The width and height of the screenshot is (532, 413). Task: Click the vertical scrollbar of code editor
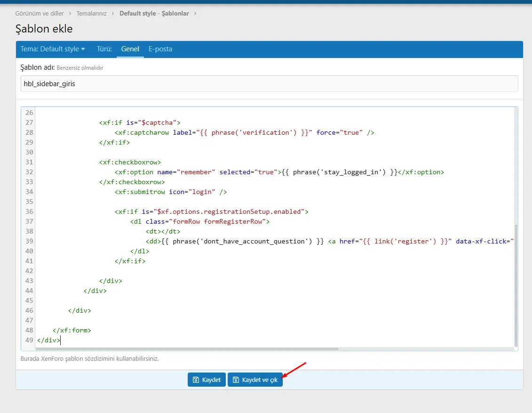516,285
